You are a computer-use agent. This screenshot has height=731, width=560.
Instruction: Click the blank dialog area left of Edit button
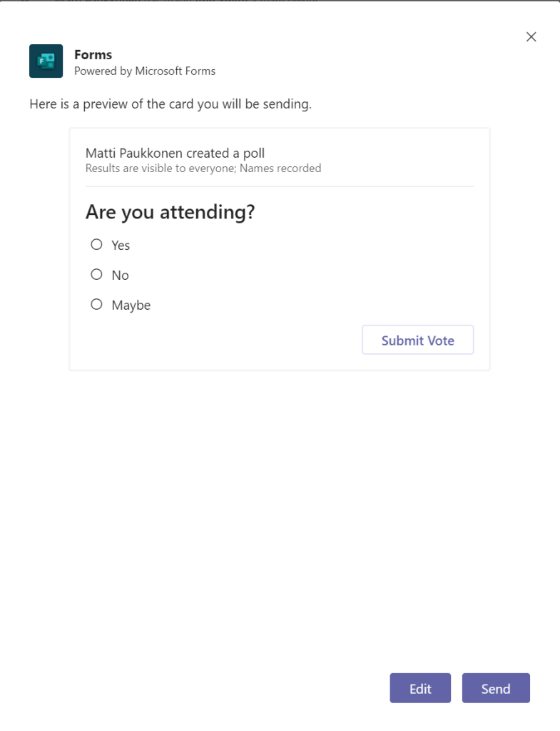214,688
